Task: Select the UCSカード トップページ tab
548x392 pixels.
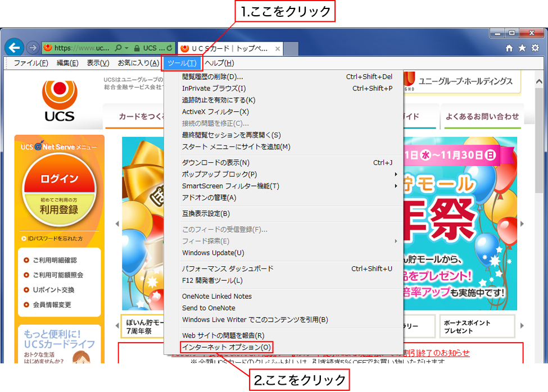Action: tap(230, 48)
